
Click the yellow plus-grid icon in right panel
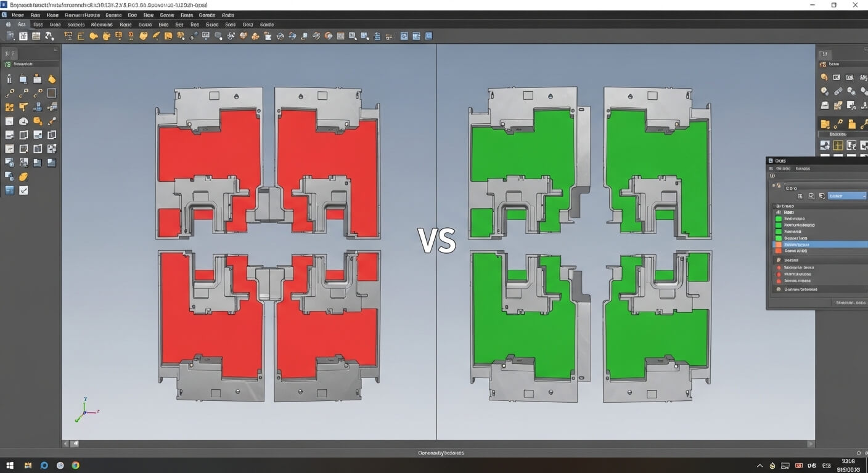(x=838, y=146)
